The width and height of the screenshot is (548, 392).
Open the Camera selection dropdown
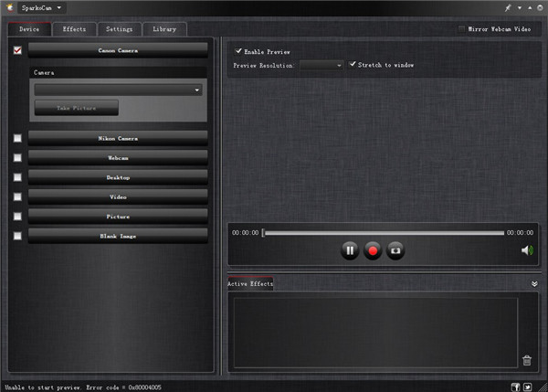point(118,90)
